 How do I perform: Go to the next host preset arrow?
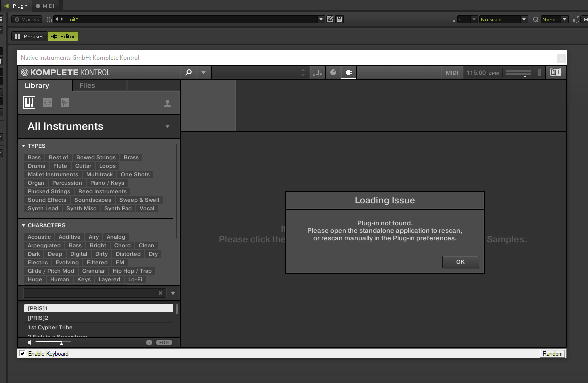[x=62, y=19]
